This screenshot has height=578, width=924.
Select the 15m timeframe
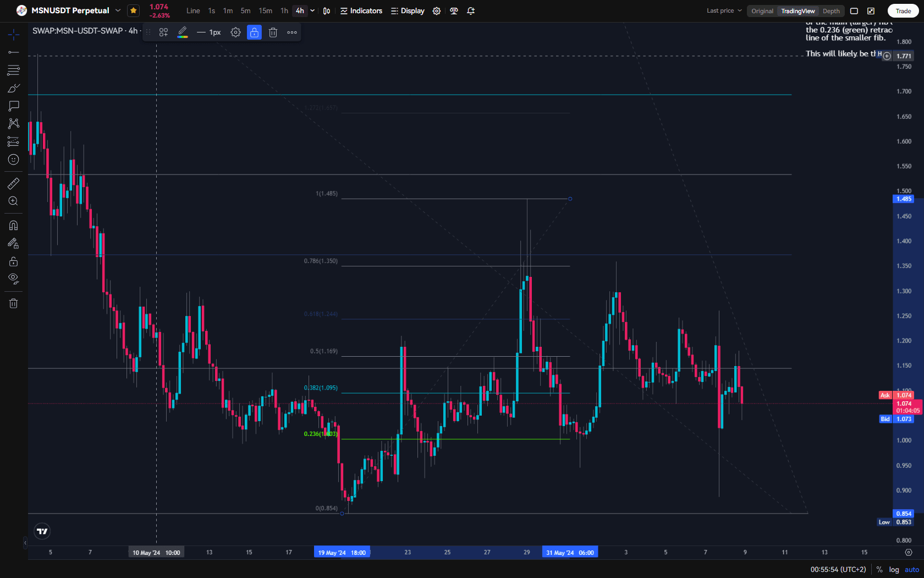pos(266,11)
